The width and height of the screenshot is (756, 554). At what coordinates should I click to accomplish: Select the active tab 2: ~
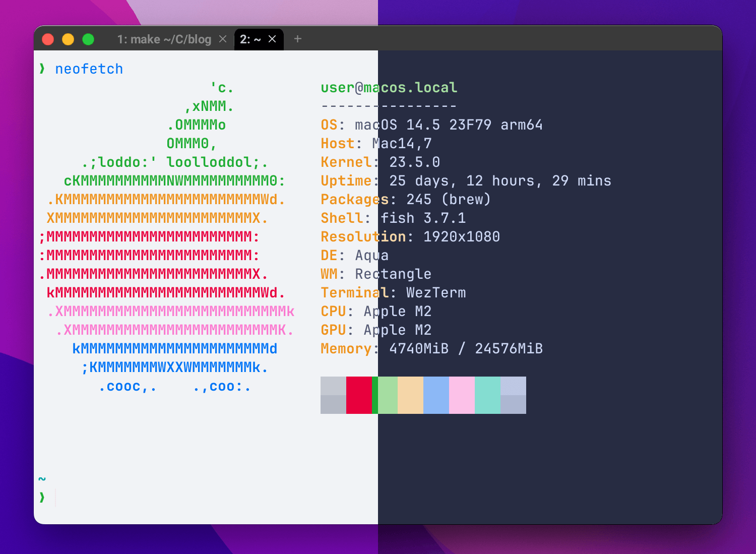coord(250,39)
